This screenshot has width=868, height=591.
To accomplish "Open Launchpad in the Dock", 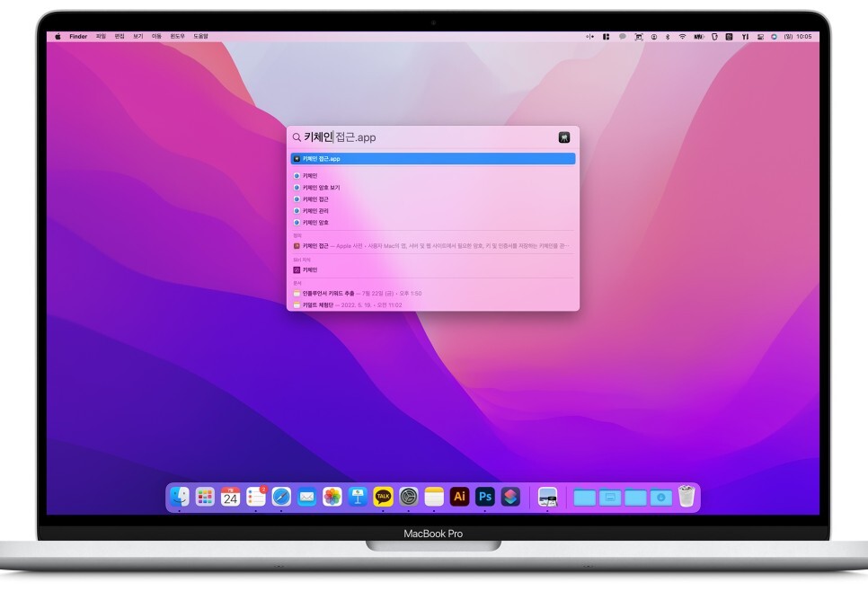I will click(x=205, y=497).
